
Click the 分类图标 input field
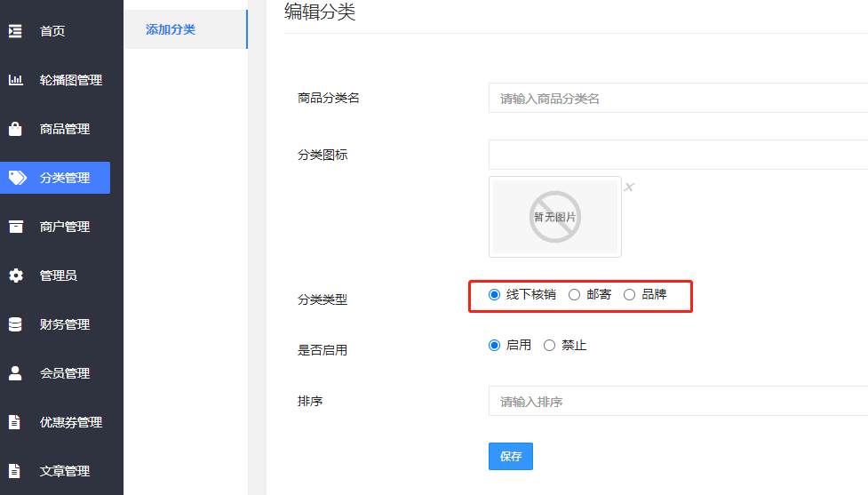point(678,155)
